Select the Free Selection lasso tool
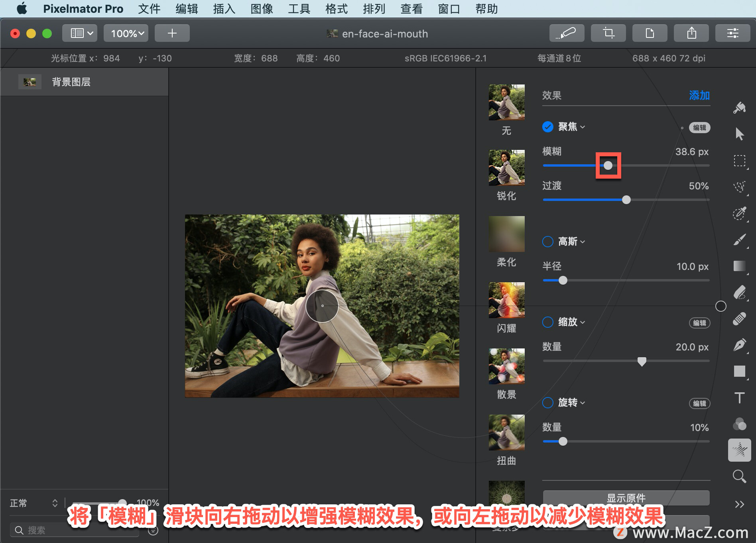 [740, 187]
